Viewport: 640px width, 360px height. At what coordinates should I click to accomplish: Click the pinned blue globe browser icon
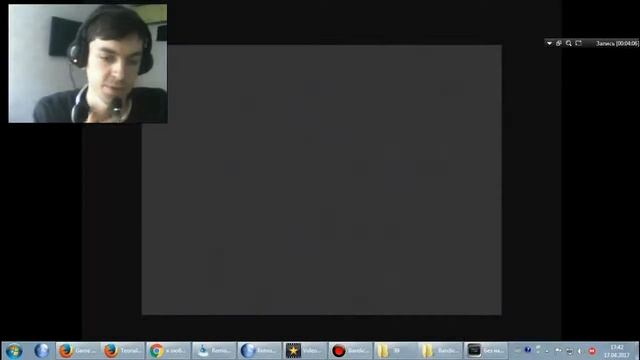click(x=41, y=351)
